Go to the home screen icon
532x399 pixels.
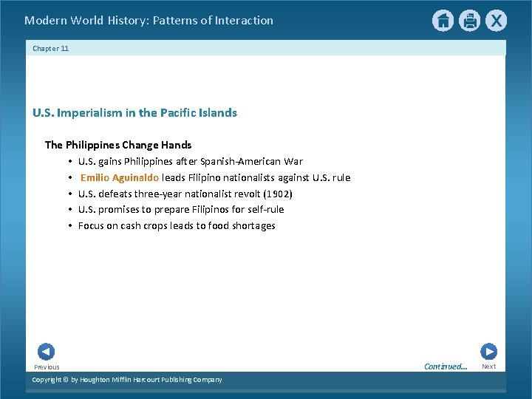pyautogui.click(x=443, y=21)
